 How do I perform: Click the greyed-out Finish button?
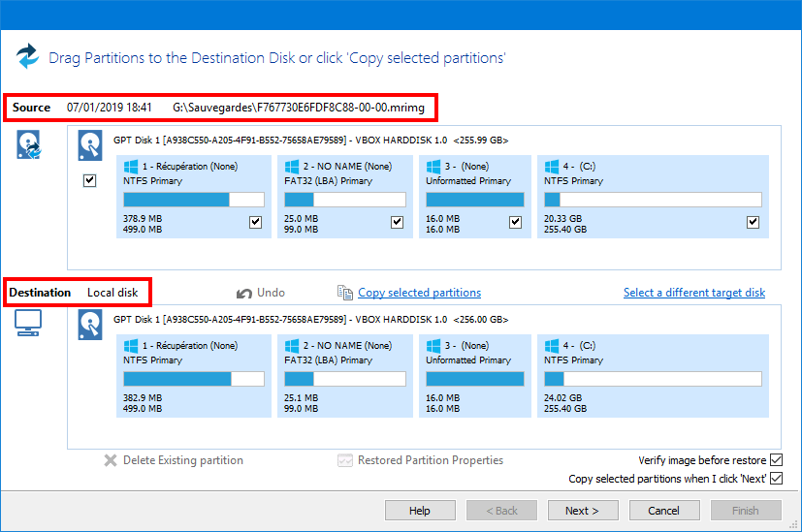(746, 510)
